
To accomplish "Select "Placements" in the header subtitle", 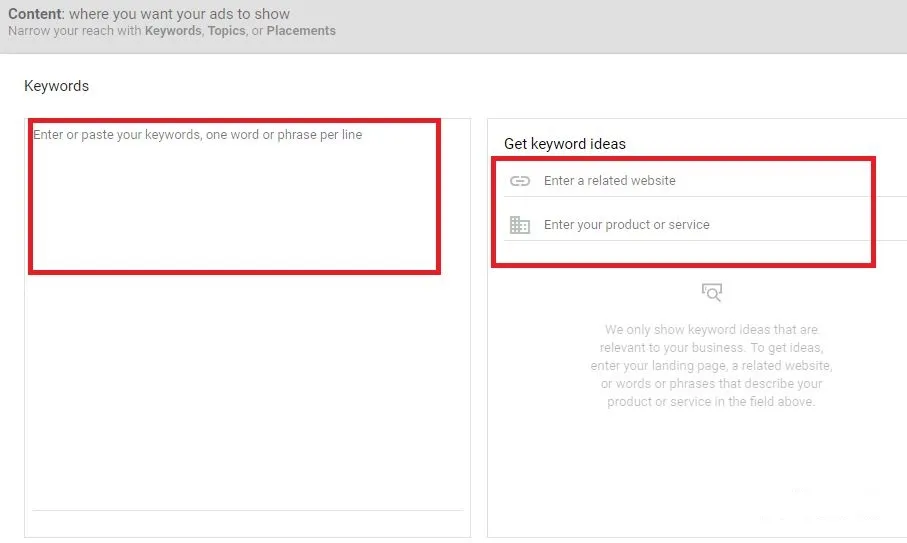I will coord(301,31).
